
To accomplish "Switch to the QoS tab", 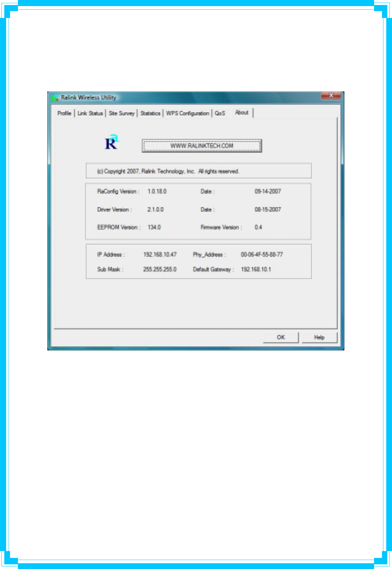I will pyautogui.click(x=220, y=113).
